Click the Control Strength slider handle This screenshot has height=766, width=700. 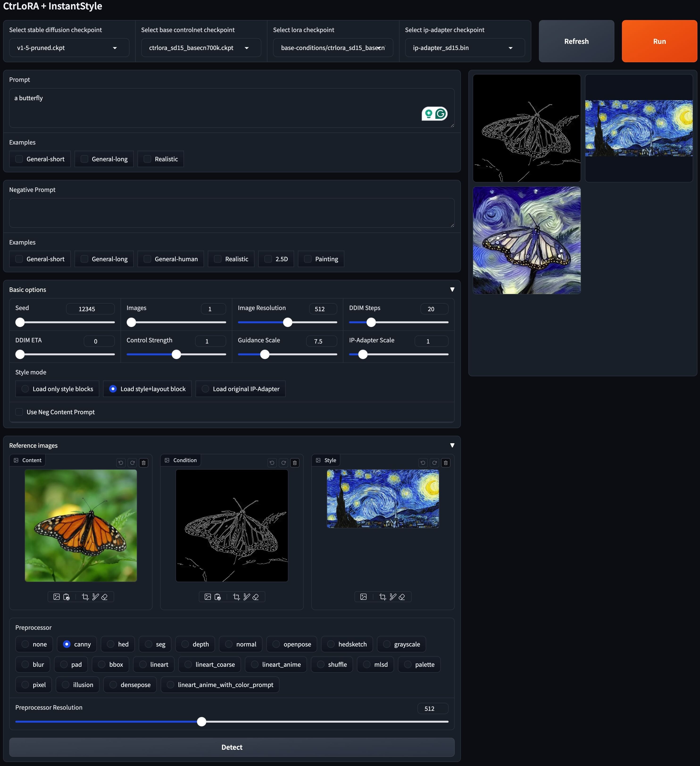point(176,355)
